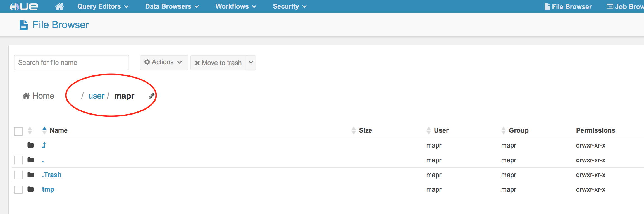Click the Name column sort arrow icon
The image size is (644, 214).
point(44,130)
